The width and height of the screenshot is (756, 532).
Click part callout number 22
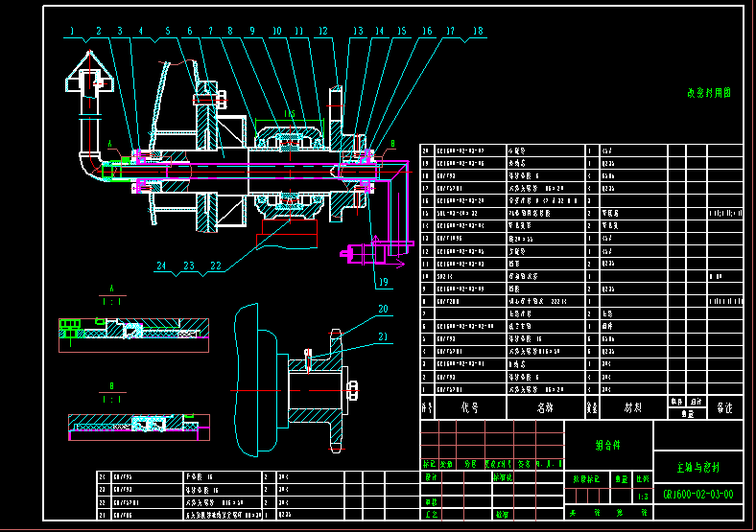pyautogui.click(x=216, y=266)
